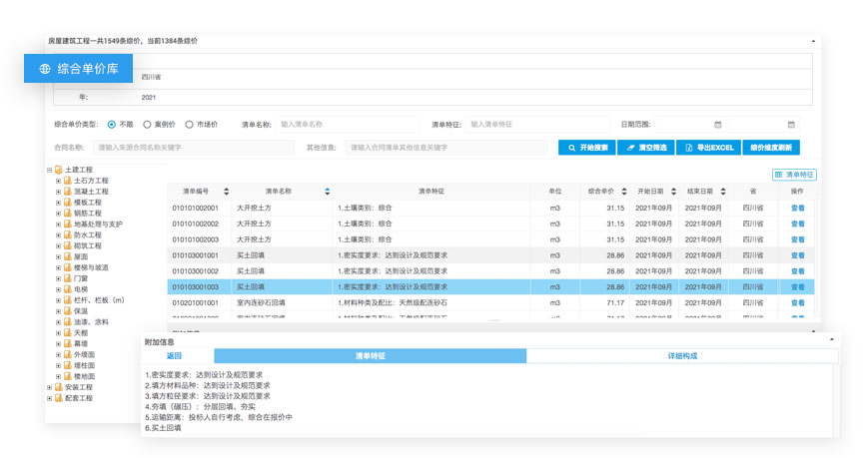Click the folder icon of 楼地面
This screenshot has height=458, width=868.
pos(68,376)
